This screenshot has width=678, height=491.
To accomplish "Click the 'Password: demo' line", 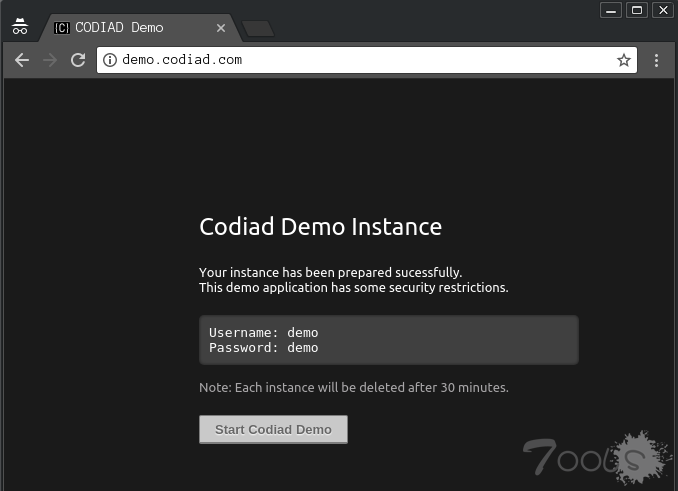I will (263, 348).
